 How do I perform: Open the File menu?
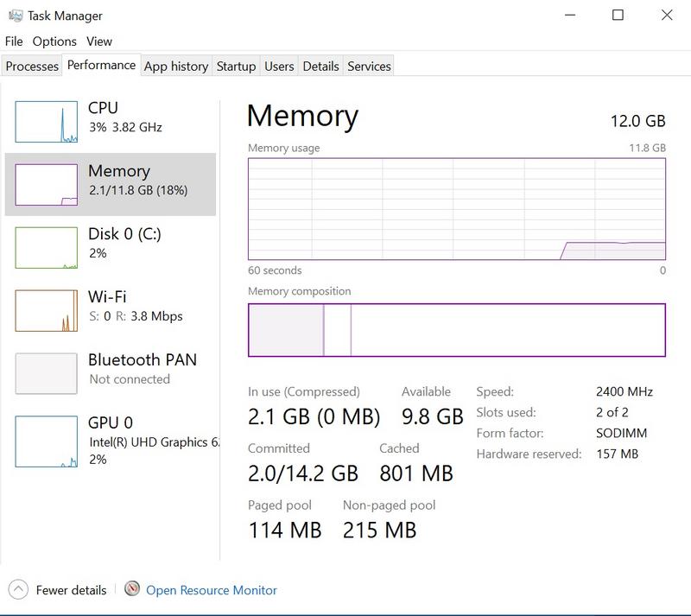click(14, 41)
